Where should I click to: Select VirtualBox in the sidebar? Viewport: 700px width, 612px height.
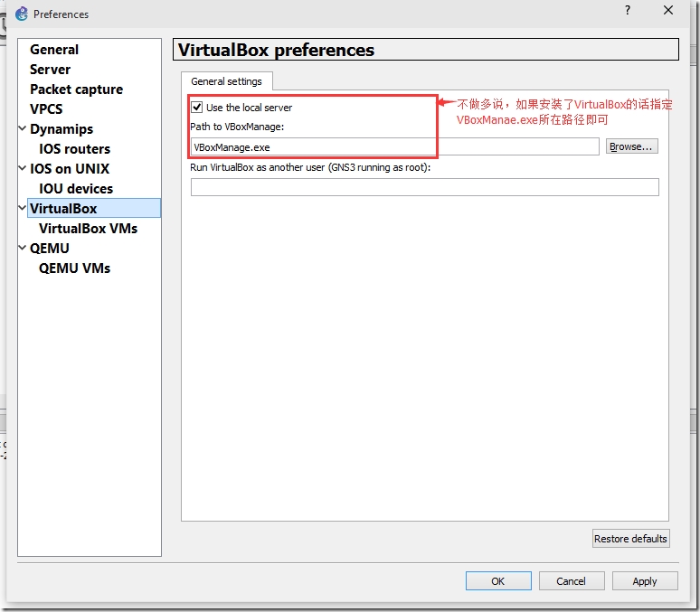[94, 209]
